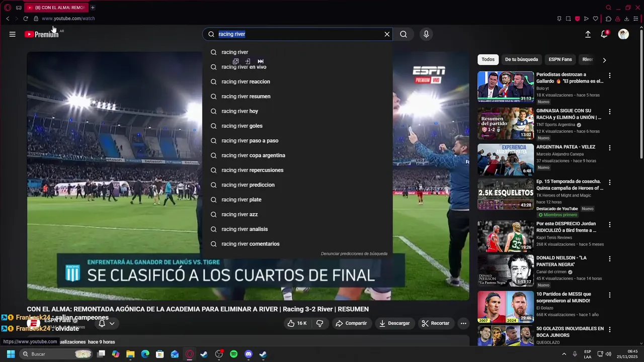
Task: Open options for DONALD NEILSON video
Action: (x=610, y=258)
